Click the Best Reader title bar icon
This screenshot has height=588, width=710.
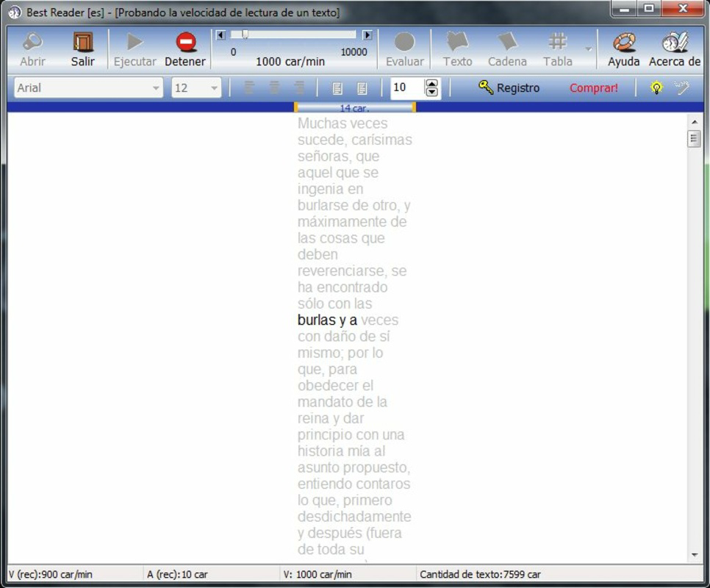click(x=15, y=12)
